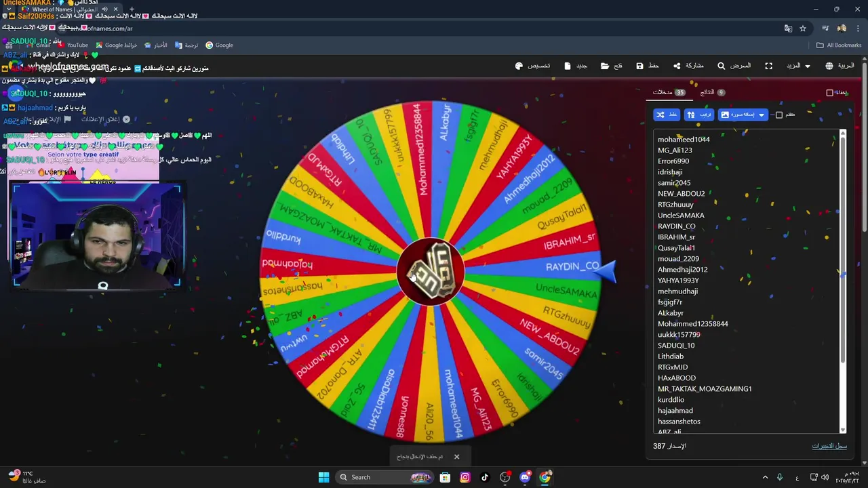
Task: Toggle the Advanced (متقدم) checkbox
Action: pyautogui.click(x=779, y=115)
